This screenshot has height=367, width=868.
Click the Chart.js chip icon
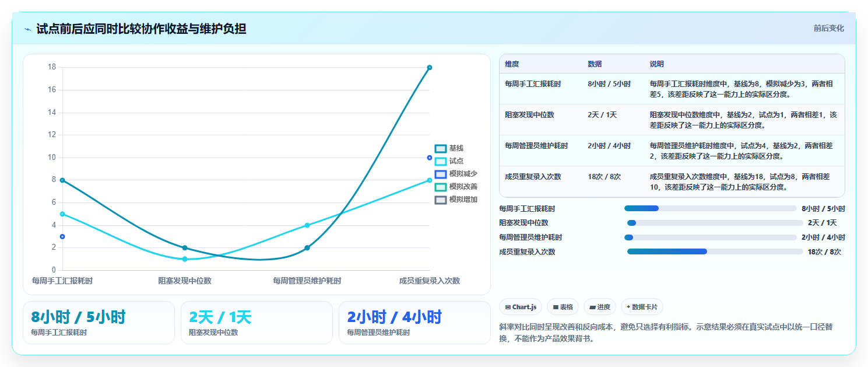[508, 307]
